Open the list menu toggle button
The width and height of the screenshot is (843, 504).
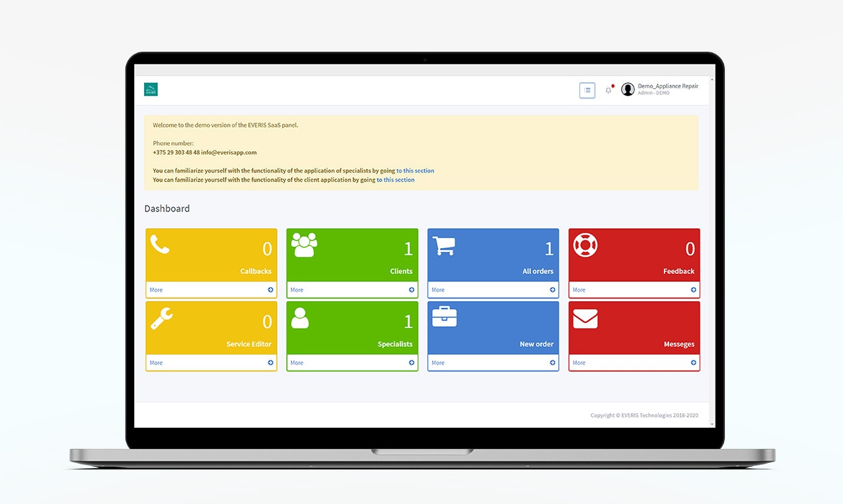(587, 90)
